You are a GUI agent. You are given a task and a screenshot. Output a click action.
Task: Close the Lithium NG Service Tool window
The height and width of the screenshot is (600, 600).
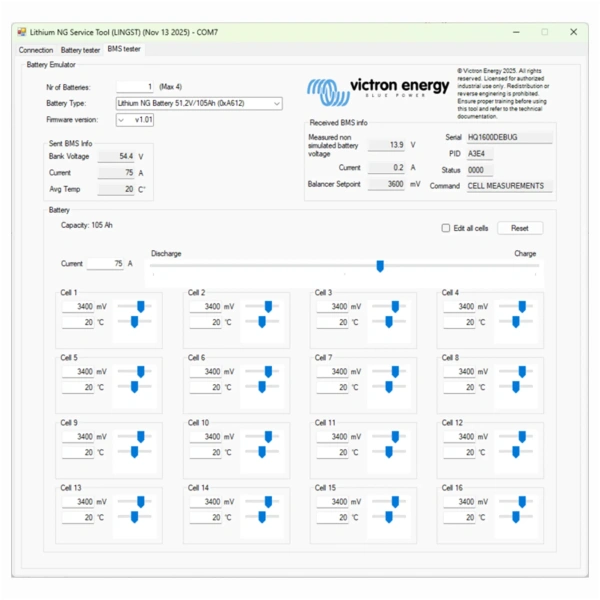[x=573, y=32]
